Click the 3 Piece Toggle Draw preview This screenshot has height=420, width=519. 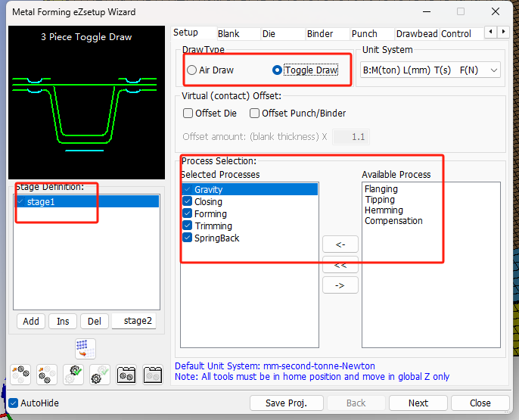coord(86,103)
